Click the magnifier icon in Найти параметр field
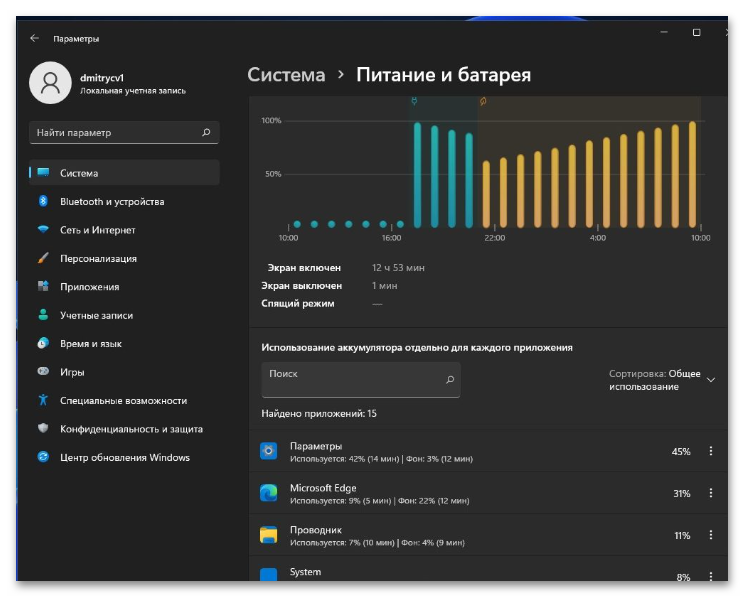 pyautogui.click(x=206, y=132)
